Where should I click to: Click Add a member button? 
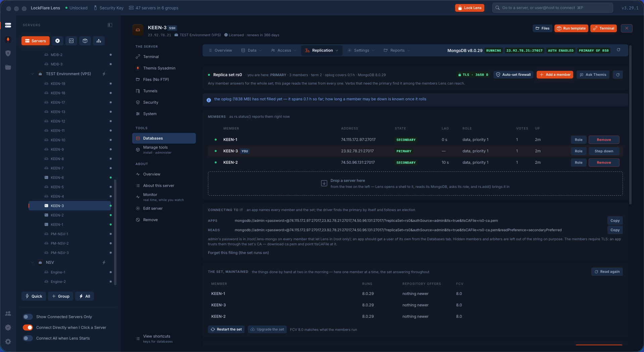pyautogui.click(x=555, y=75)
